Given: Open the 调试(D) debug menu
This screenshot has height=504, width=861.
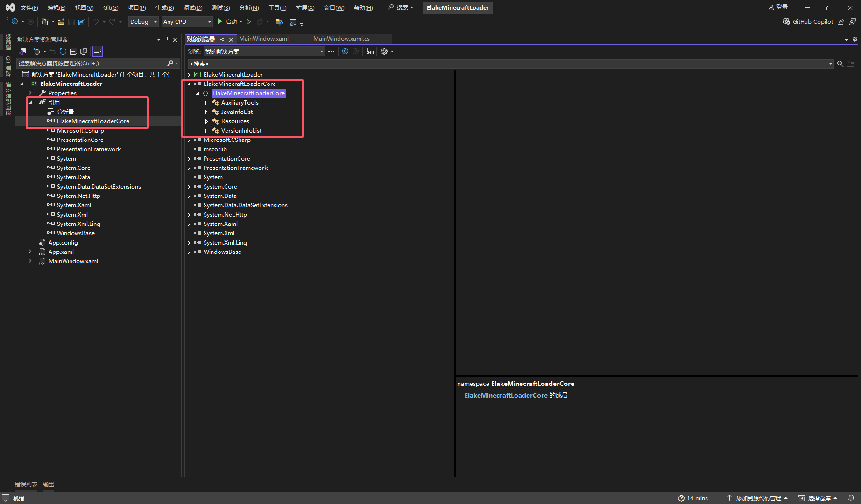Looking at the screenshot, I should click(193, 7).
